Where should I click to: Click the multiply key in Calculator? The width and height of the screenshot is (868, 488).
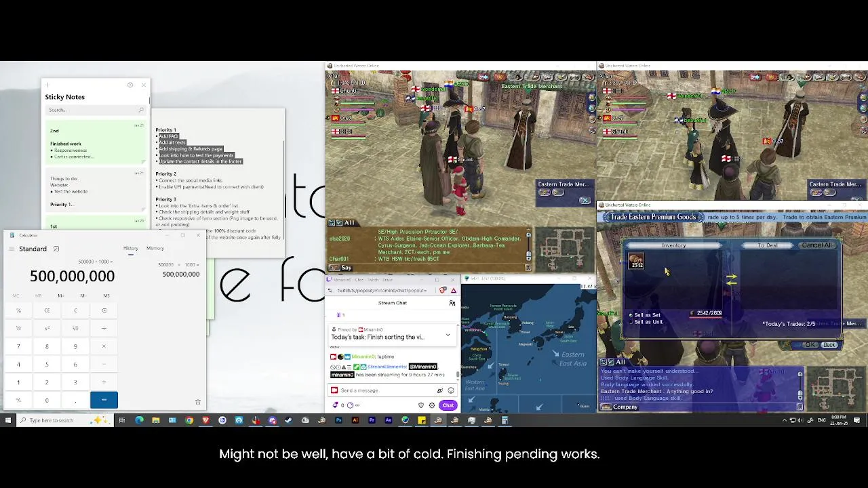click(104, 346)
